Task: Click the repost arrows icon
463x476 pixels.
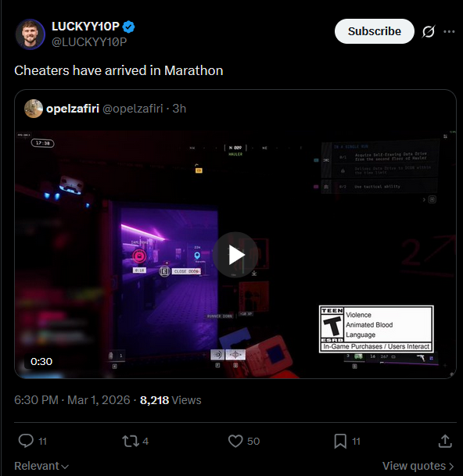Action: [131, 441]
